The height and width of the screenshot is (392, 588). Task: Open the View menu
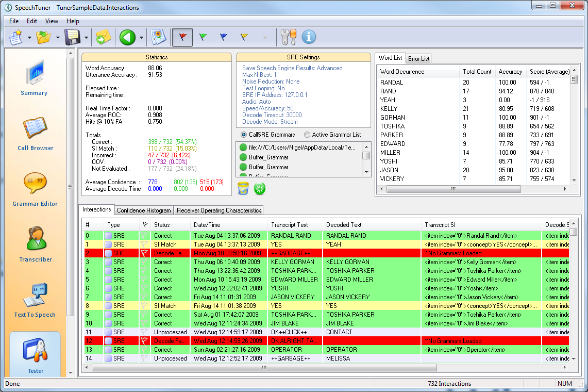52,21
